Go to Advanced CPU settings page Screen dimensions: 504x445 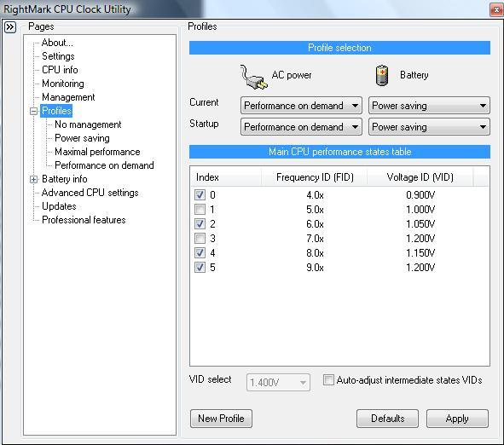90,193
